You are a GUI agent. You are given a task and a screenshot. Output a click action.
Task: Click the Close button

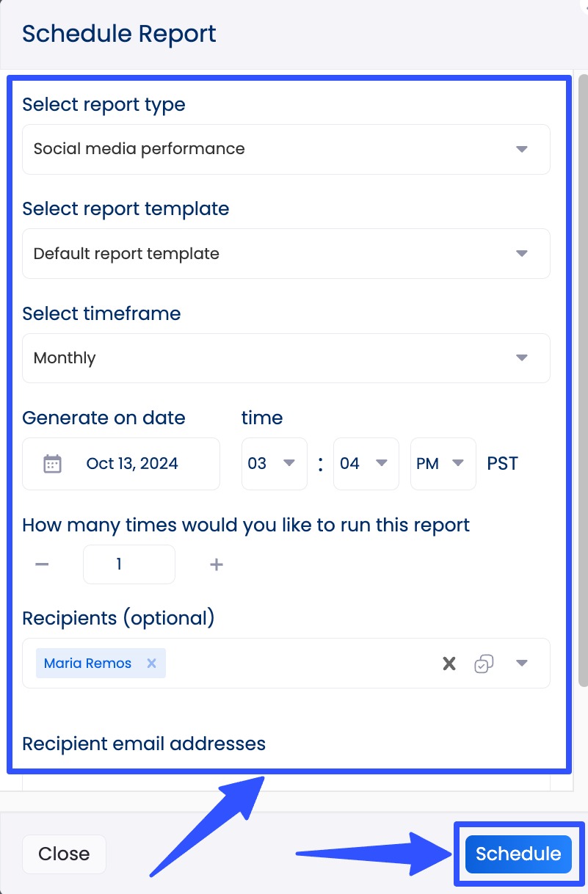64,854
